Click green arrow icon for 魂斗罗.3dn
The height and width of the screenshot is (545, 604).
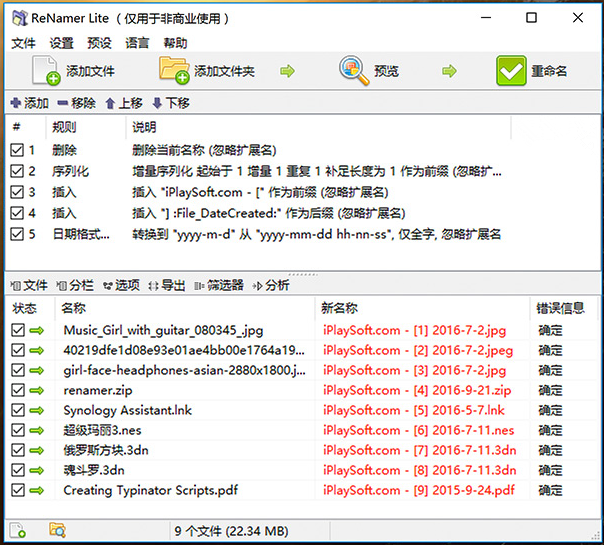(x=37, y=470)
